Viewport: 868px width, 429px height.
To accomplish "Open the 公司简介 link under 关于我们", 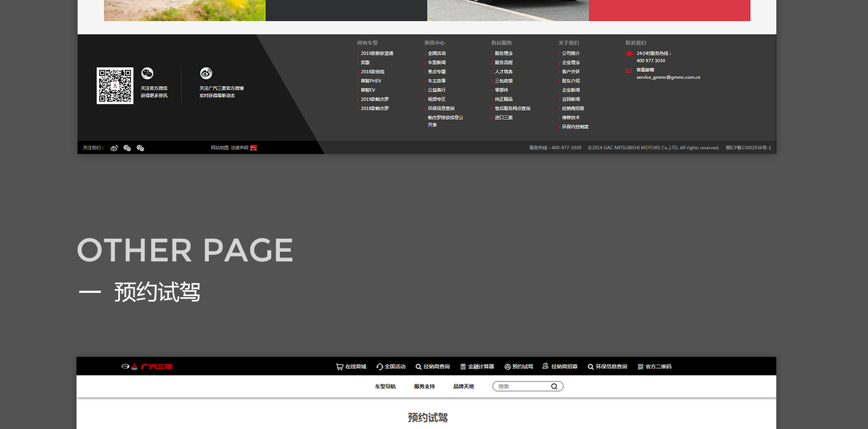I will [x=571, y=54].
